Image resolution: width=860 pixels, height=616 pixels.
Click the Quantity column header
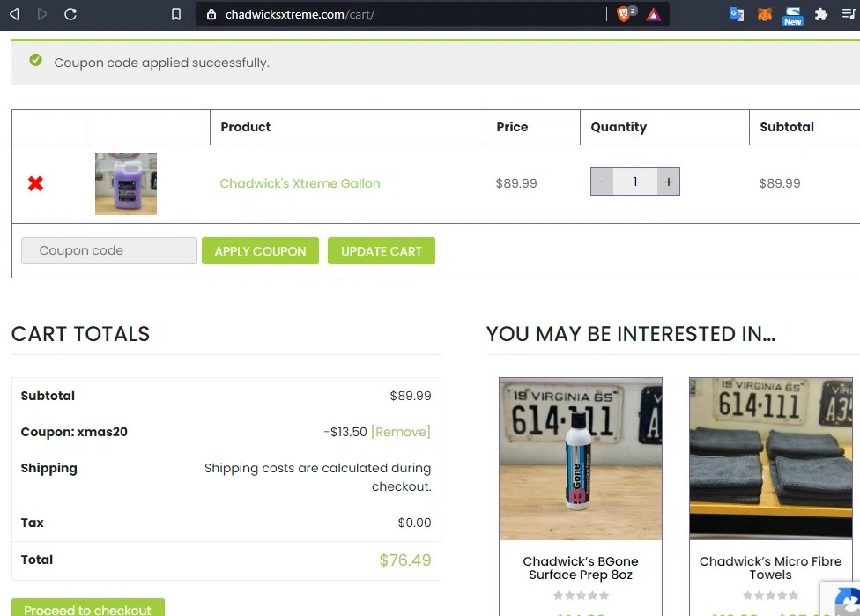pyautogui.click(x=619, y=127)
